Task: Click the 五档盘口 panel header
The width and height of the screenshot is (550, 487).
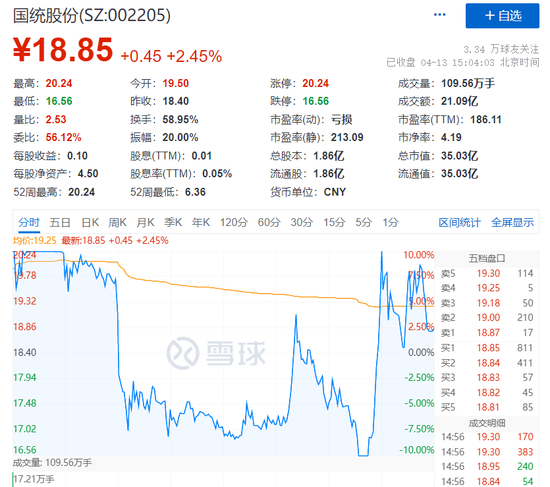Action: coord(487,259)
